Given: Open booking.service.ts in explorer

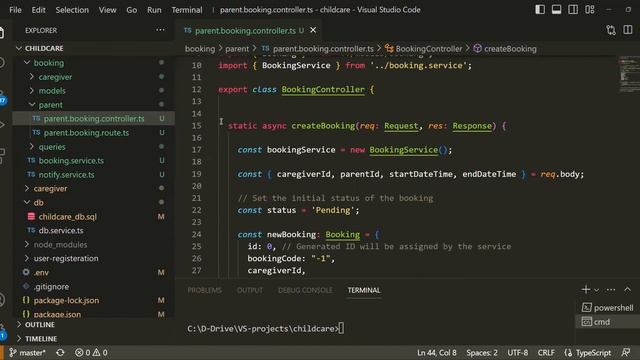Looking at the screenshot, I should click(x=94, y=160).
